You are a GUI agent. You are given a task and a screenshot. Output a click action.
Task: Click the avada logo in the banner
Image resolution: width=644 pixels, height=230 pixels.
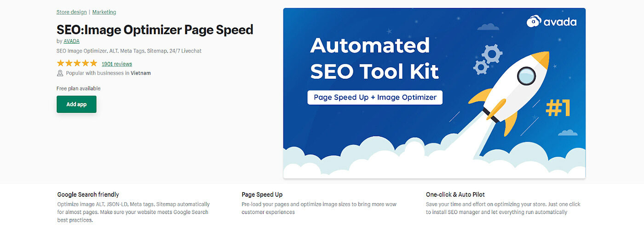[x=552, y=21]
